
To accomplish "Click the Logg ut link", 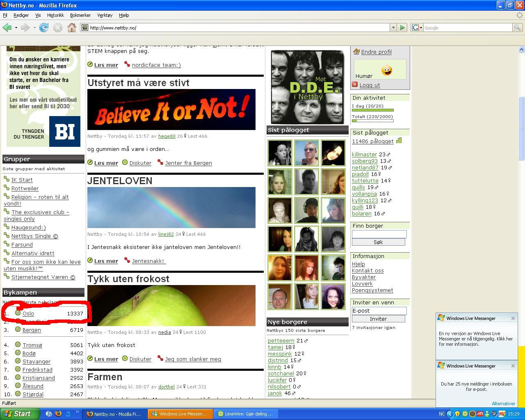I will 370,85.
